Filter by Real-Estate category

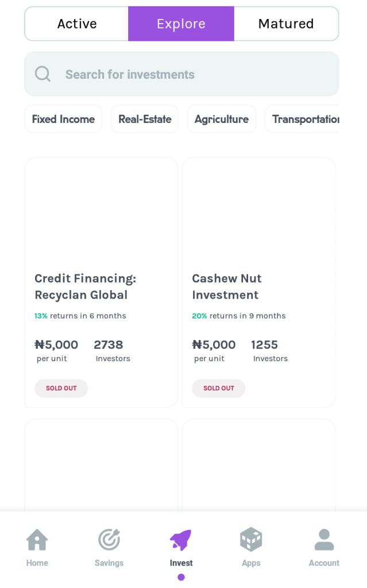click(x=145, y=119)
